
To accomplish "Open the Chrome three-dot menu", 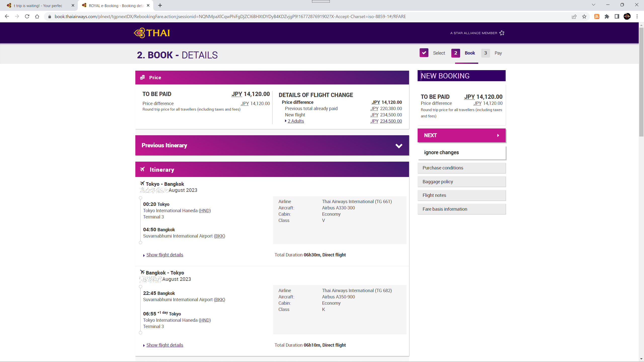I will (637, 17).
